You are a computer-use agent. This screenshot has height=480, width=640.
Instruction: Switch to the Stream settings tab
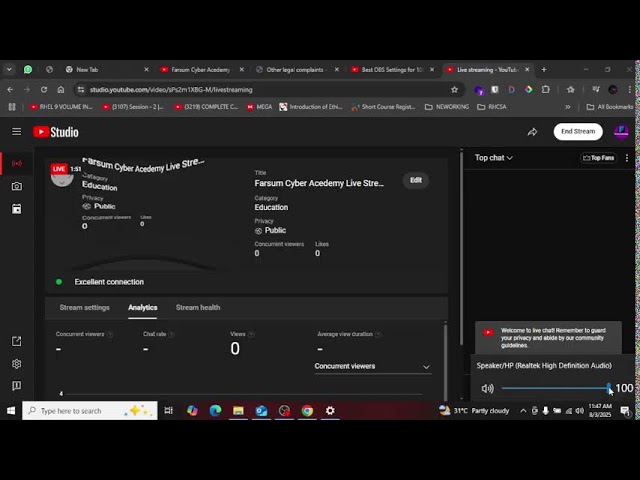[84, 307]
